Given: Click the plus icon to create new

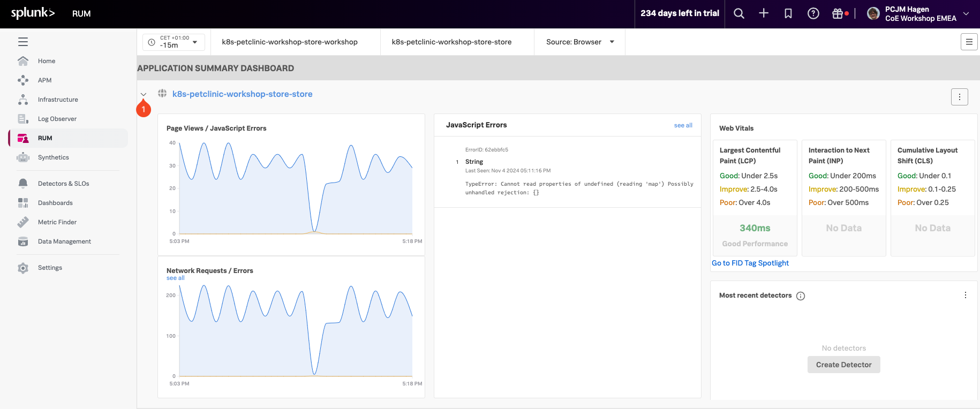Looking at the screenshot, I should click(x=764, y=14).
